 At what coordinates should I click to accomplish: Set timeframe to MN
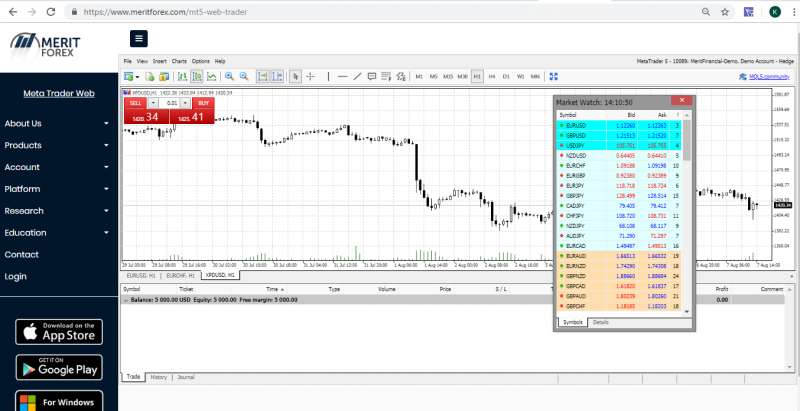coord(535,76)
